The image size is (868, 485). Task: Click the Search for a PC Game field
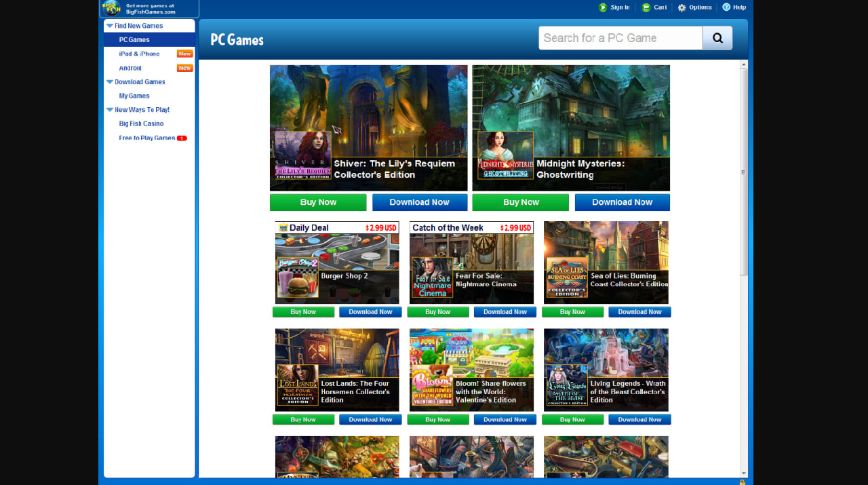tap(620, 38)
